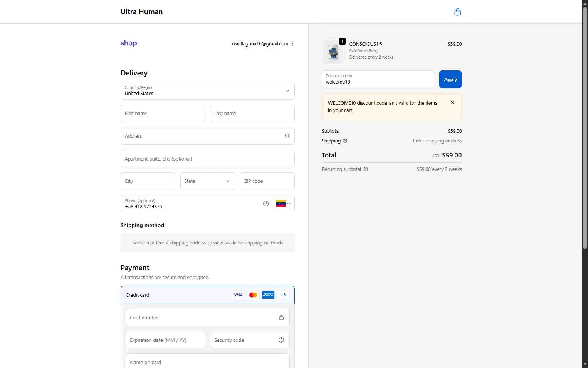Click the address search magnifier icon
The height and width of the screenshot is (368, 588).
[x=287, y=136]
